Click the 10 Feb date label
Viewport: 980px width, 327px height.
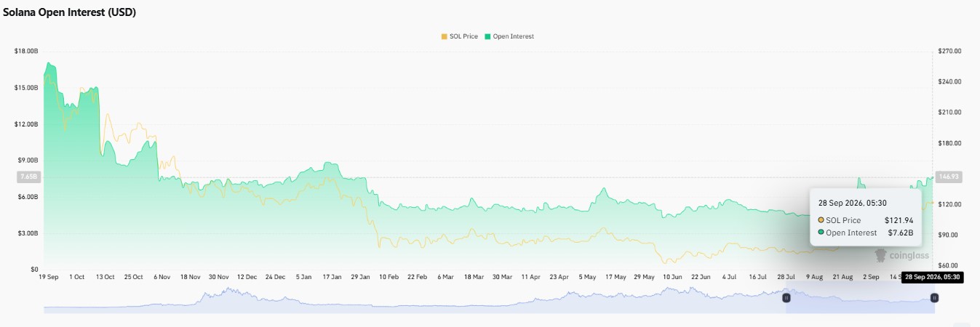pyautogui.click(x=388, y=277)
